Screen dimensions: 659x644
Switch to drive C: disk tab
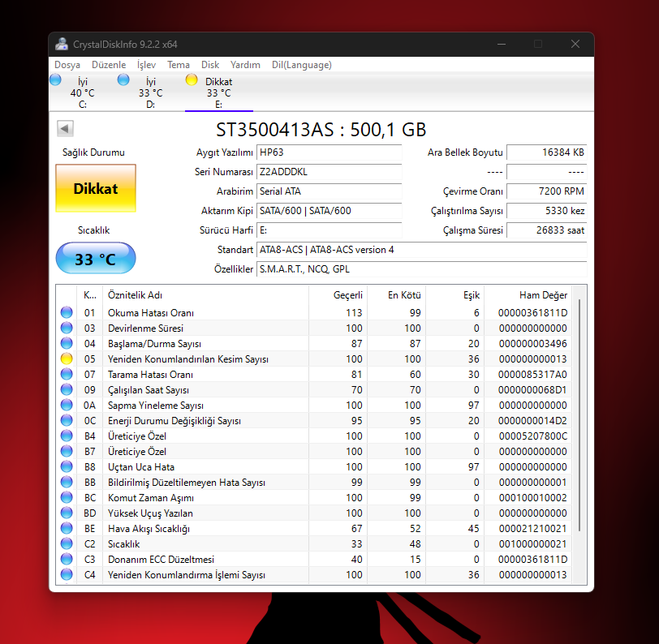click(83, 92)
